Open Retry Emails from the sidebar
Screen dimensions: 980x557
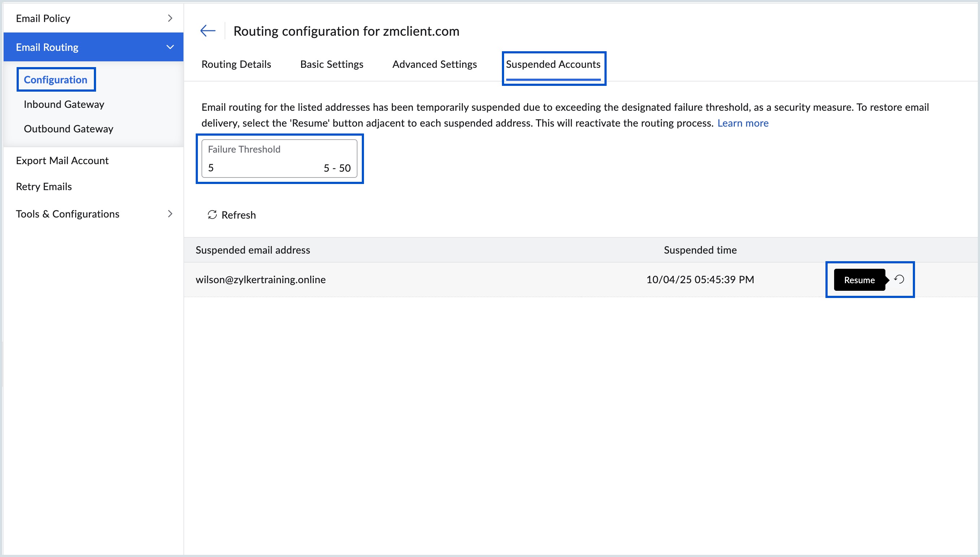(44, 186)
